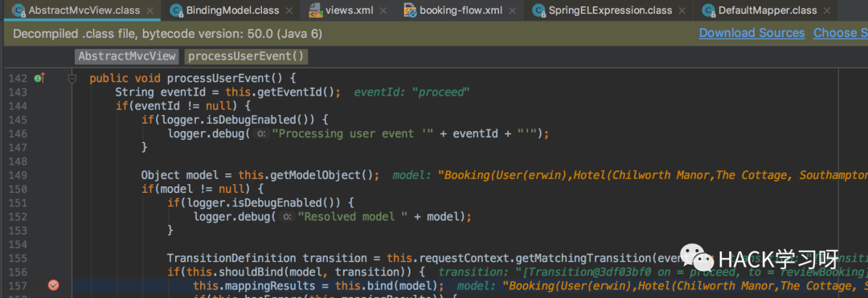Click the Download Sources link
The image size is (868, 298).
tap(751, 33)
